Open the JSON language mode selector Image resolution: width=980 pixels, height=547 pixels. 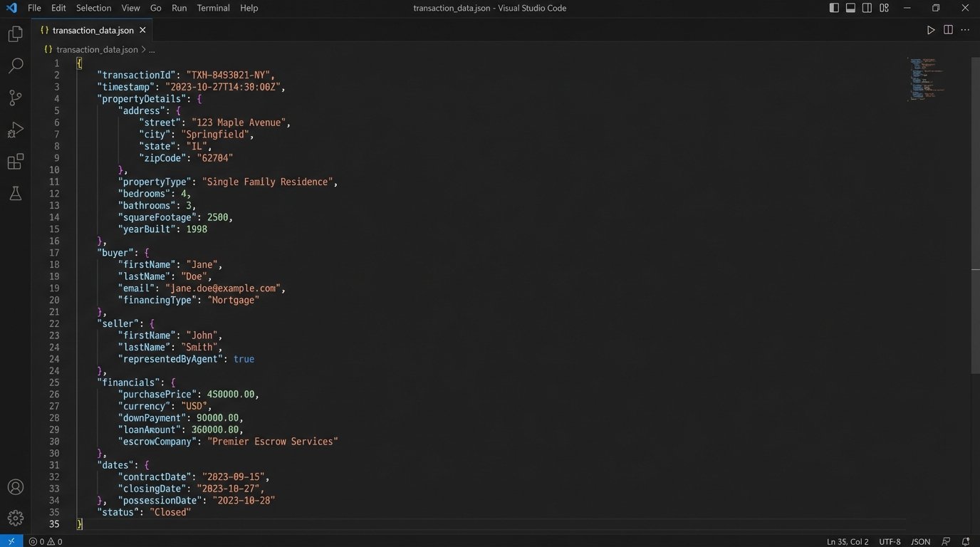tap(920, 541)
